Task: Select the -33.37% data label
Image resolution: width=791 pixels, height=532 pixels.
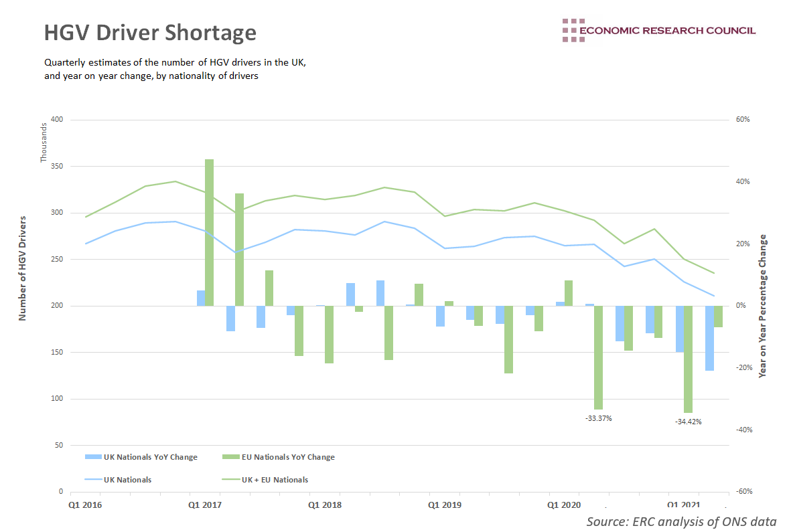Action: (x=598, y=418)
